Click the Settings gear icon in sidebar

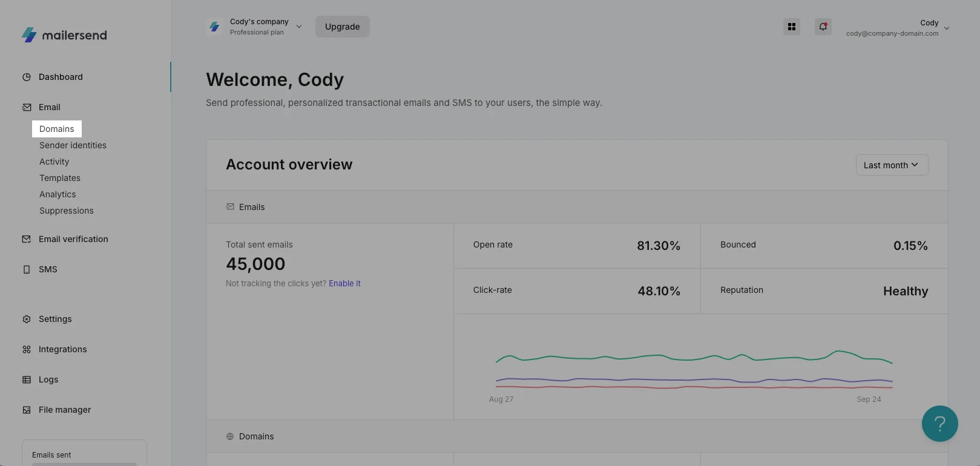click(x=27, y=319)
